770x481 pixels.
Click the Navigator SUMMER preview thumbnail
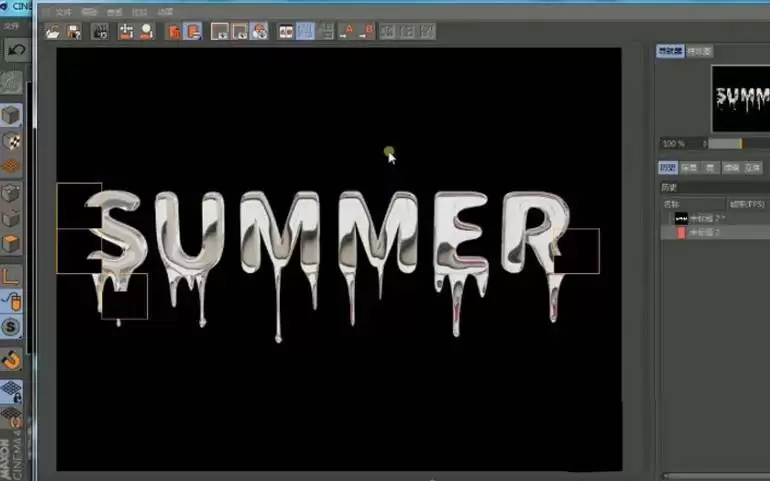pos(741,98)
